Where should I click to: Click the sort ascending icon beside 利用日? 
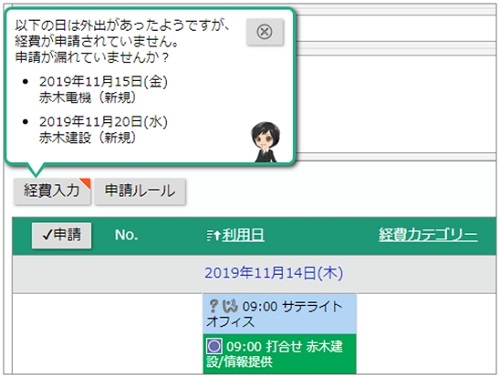[x=213, y=236]
